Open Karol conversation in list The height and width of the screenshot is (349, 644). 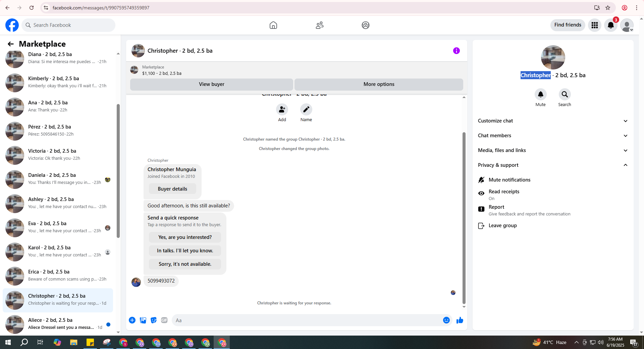pos(58,252)
